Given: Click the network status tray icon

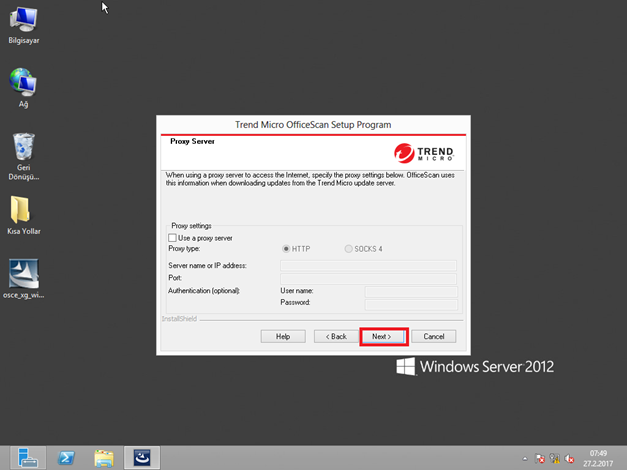Looking at the screenshot, I should coord(555,458).
